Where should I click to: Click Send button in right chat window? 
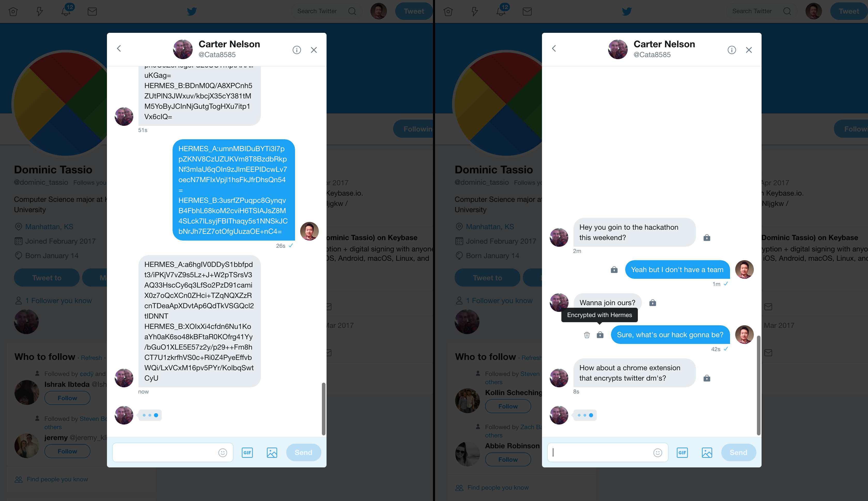click(738, 452)
